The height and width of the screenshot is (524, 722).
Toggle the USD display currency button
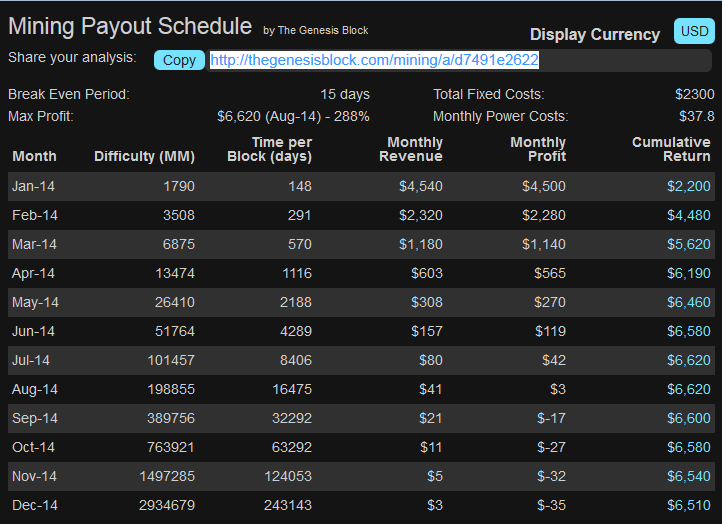pos(694,31)
